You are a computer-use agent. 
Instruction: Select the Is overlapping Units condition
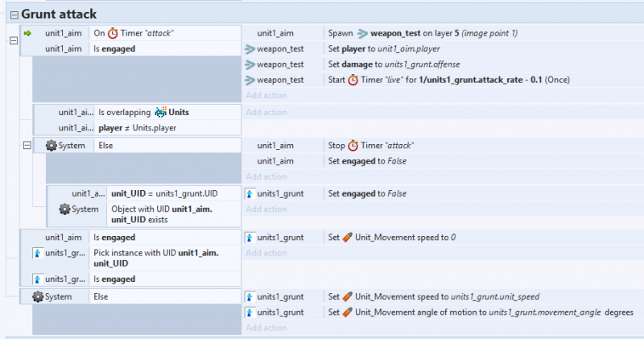pyautogui.click(x=144, y=112)
